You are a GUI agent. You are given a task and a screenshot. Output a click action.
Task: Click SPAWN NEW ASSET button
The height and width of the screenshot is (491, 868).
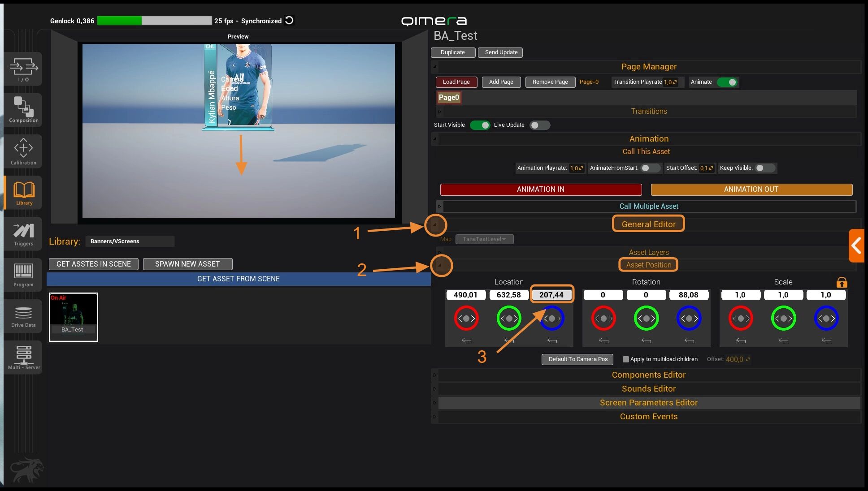(187, 264)
